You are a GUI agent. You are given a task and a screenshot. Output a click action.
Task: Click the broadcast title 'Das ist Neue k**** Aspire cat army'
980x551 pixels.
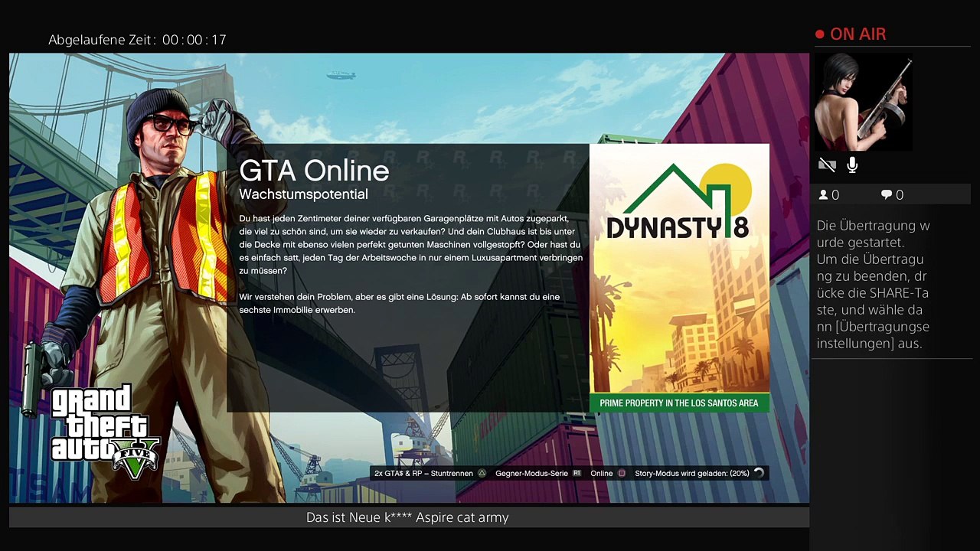tap(407, 518)
